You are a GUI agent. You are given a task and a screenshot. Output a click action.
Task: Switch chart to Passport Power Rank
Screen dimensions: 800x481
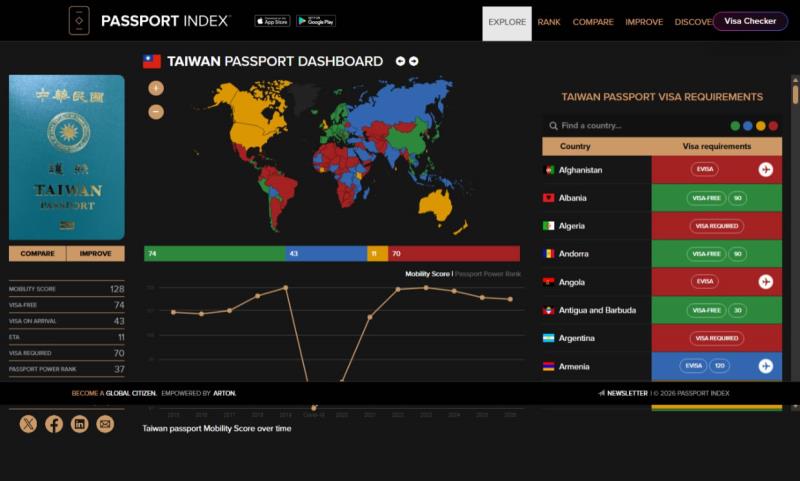[x=488, y=274]
